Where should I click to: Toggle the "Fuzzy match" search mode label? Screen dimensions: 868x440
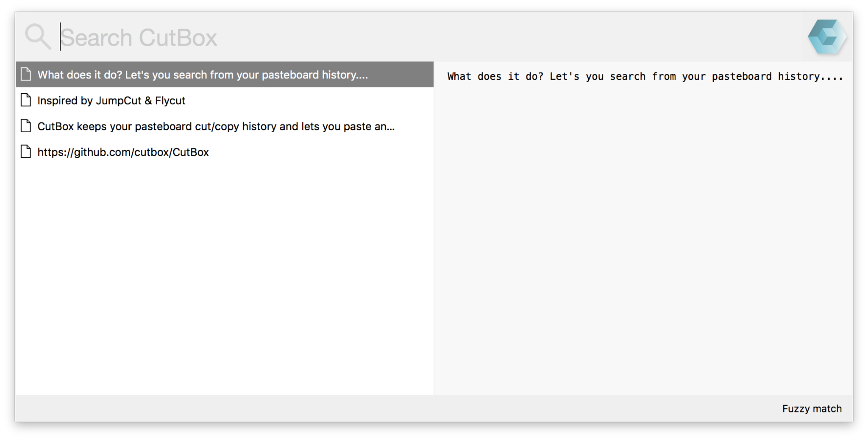(812, 409)
